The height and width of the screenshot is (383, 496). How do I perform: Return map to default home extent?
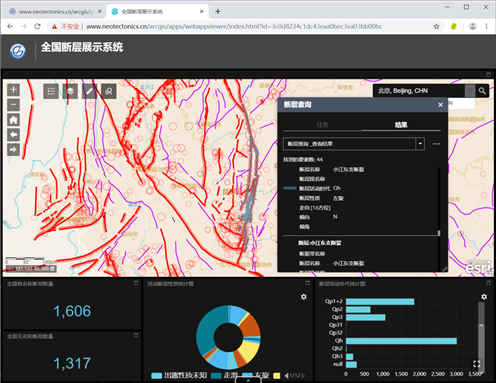[13, 120]
